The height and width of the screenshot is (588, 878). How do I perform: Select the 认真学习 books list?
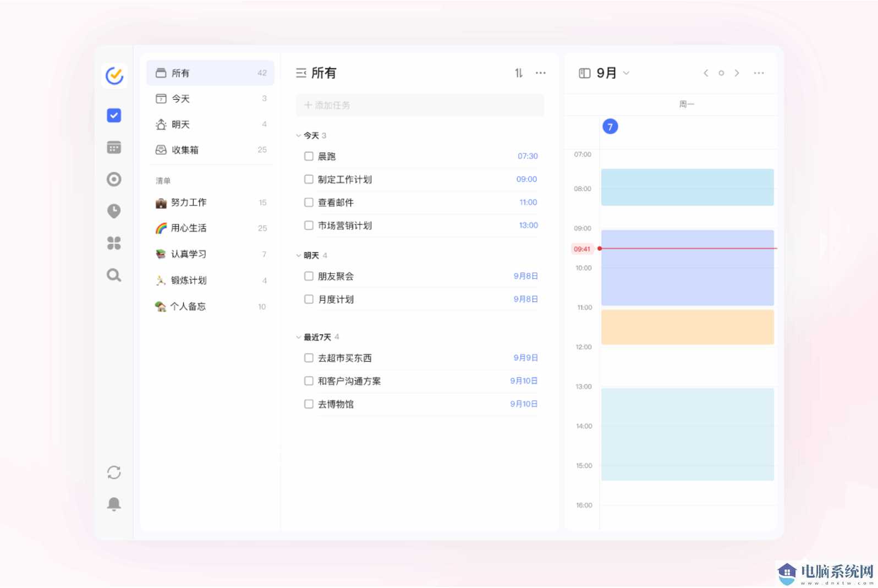210,254
